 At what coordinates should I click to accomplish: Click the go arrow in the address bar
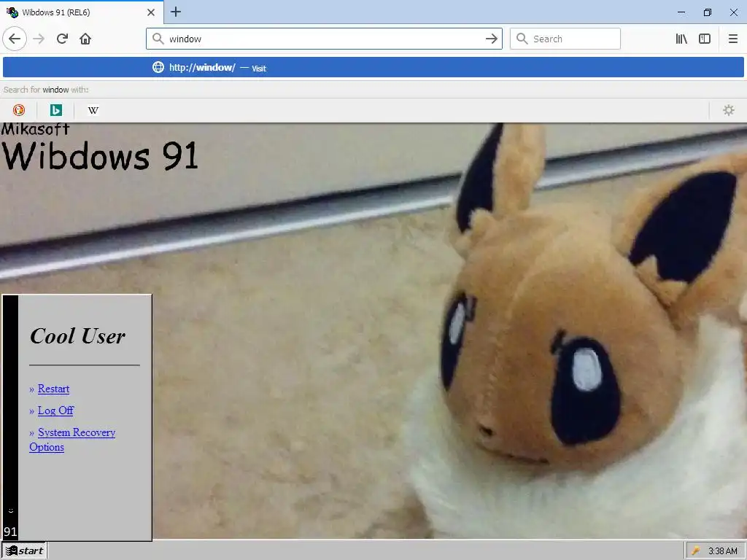tap(491, 39)
